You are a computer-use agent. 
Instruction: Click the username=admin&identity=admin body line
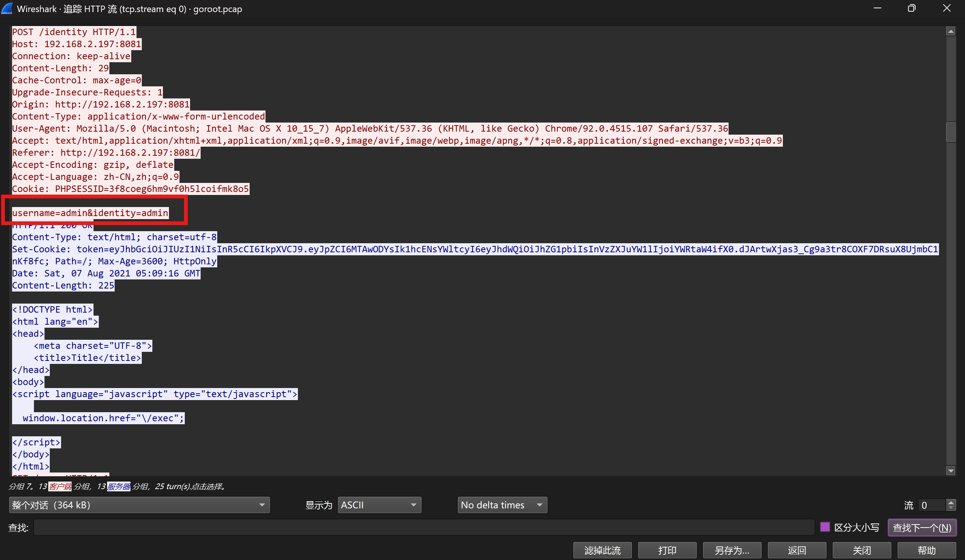click(90, 213)
